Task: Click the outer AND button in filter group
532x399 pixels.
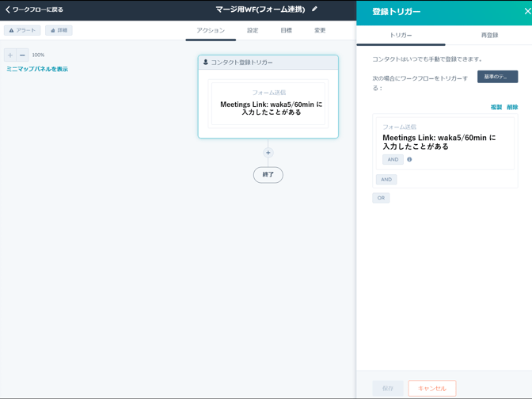Action: point(386,180)
